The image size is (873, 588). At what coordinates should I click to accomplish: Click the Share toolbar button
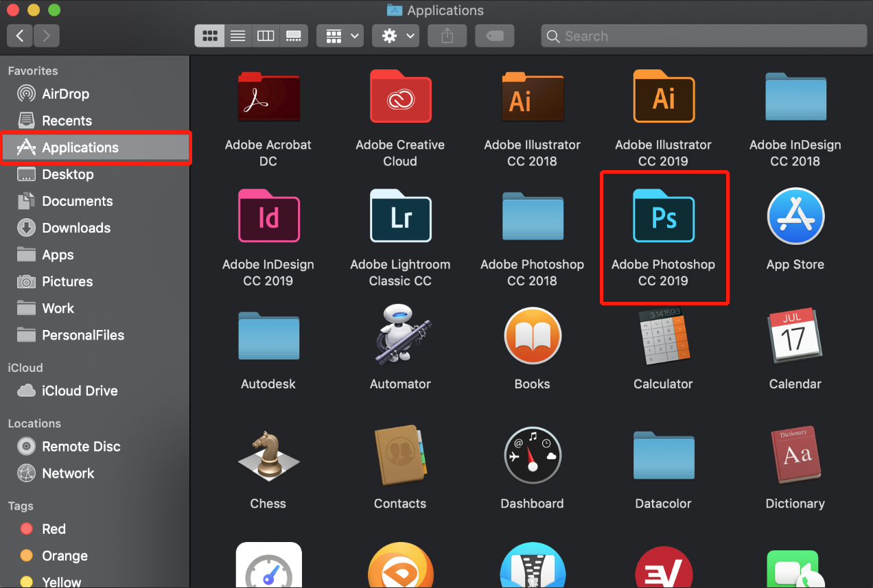[x=447, y=36]
